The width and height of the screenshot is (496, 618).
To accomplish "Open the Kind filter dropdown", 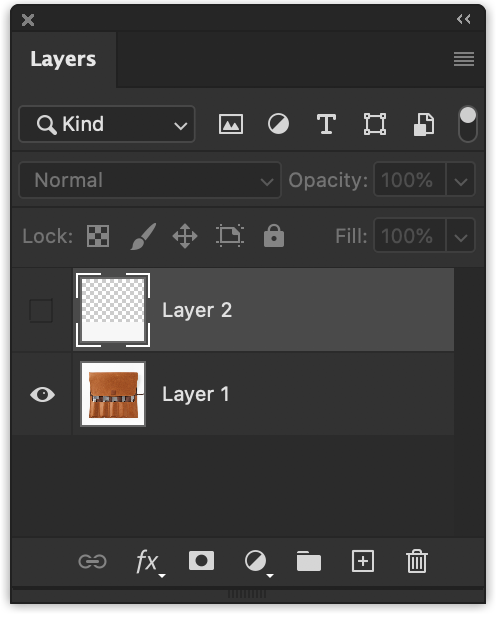I will 107,124.
